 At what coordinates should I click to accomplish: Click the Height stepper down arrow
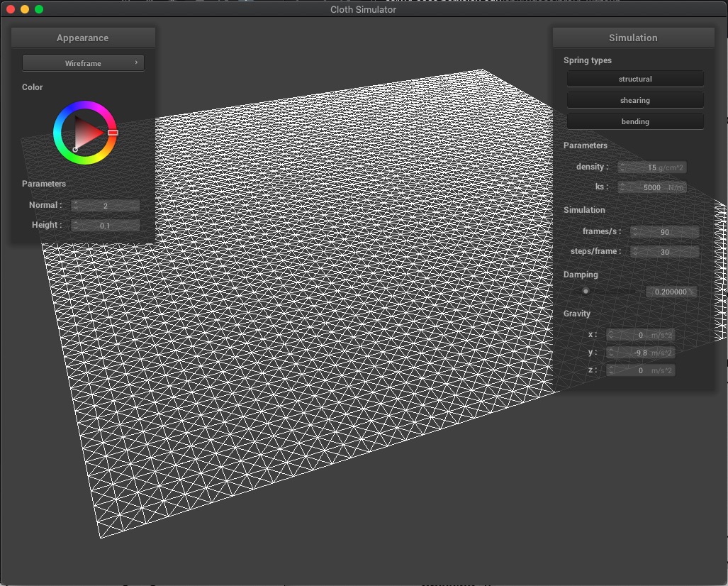[x=74, y=228]
